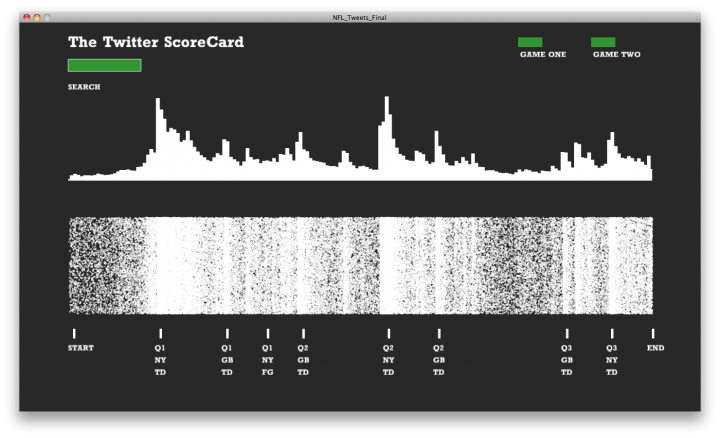
Task: Select the Game One green button
Action: click(530, 42)
